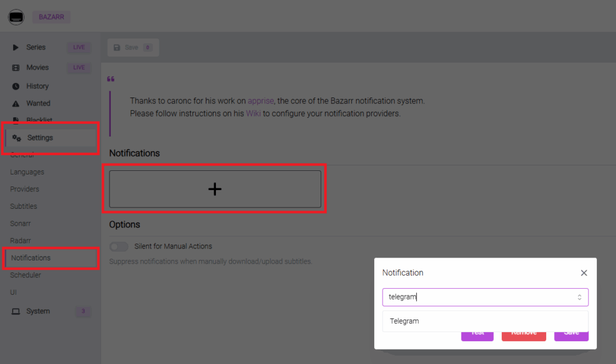The width and height of the screenshot is (616, 364).
Task: Open the Wiki link
Action: (x=253, y=113)
